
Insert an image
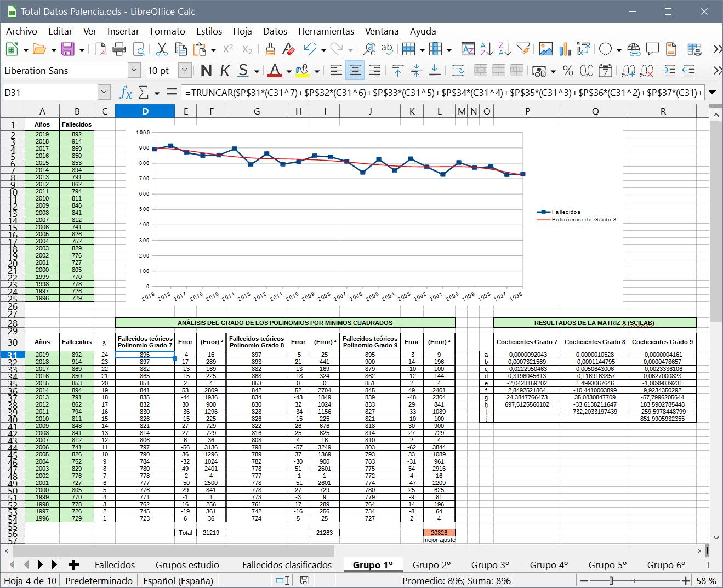[546, 50]
